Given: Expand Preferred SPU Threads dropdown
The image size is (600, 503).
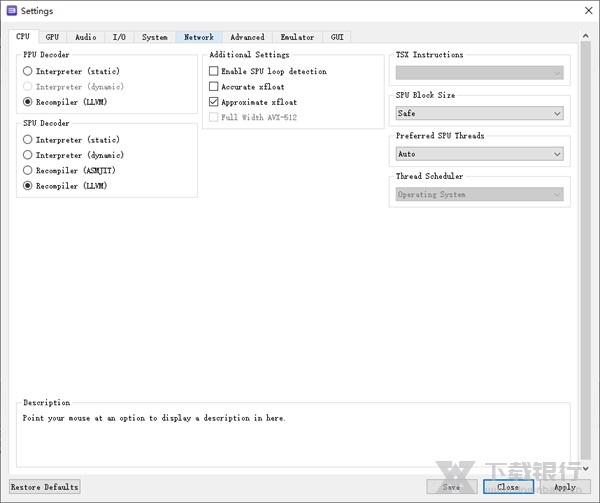Looking at the screenshot, I should [479, 154].
